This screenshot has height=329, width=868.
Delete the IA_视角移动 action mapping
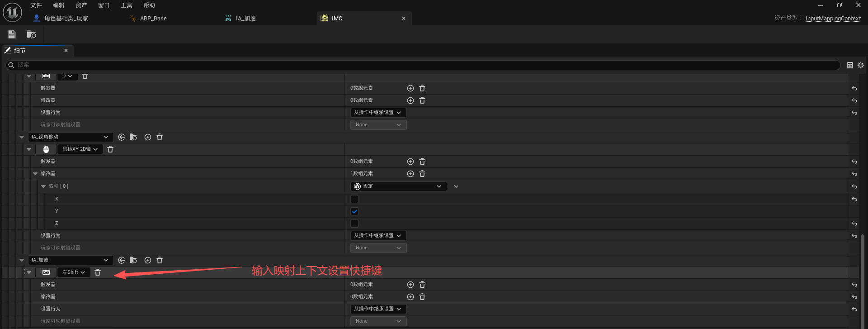point(160,137)
